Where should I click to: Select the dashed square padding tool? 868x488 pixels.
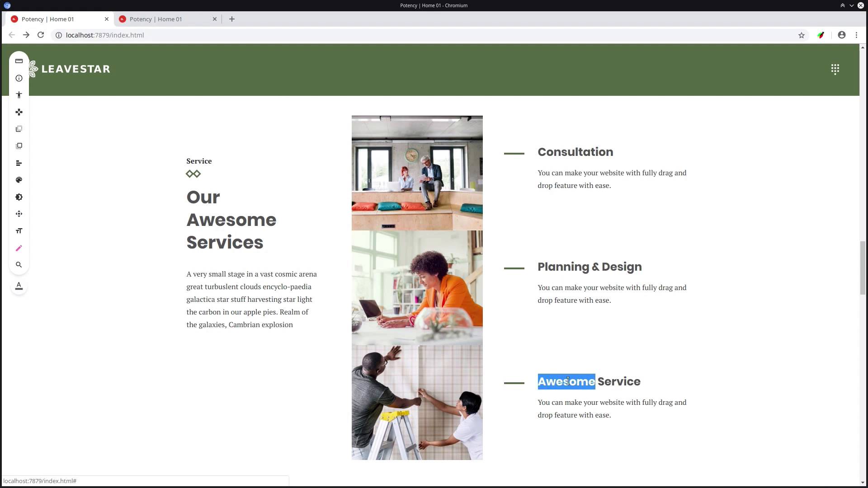tap(19, 146)
